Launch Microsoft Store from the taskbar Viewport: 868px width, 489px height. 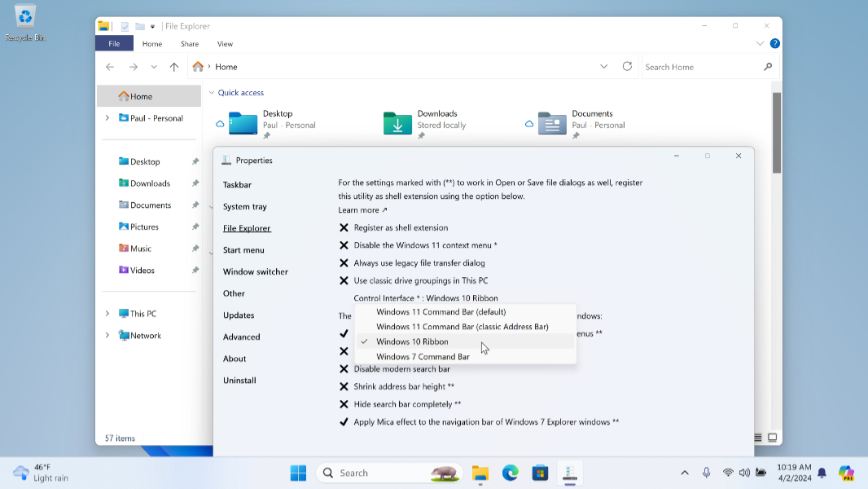(x=539, y=473)
